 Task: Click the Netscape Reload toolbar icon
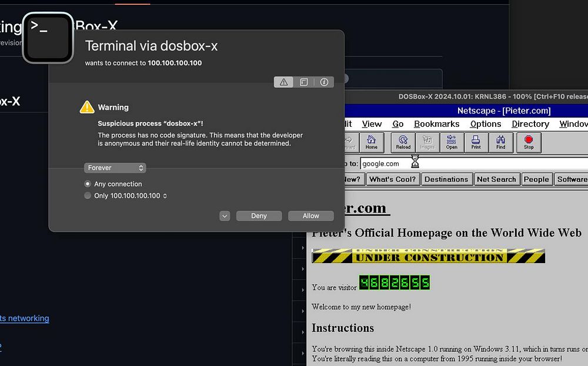pyautogui.click(x=403, y=142)
